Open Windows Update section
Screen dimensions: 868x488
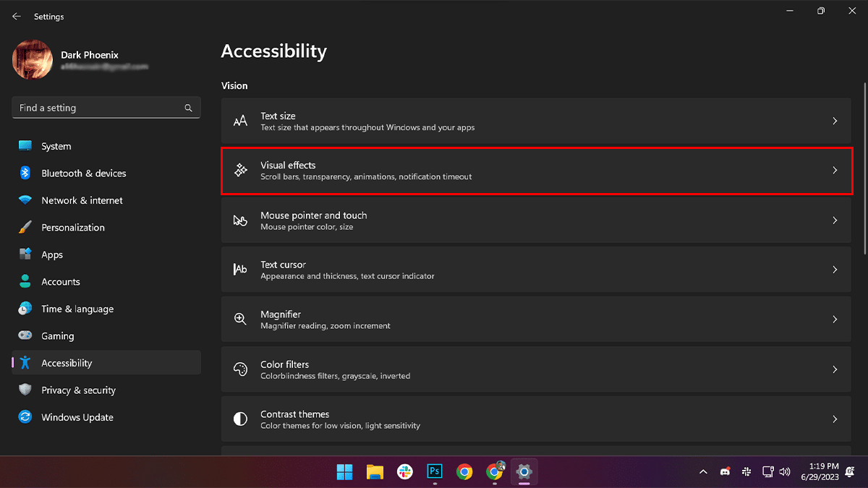77,417
